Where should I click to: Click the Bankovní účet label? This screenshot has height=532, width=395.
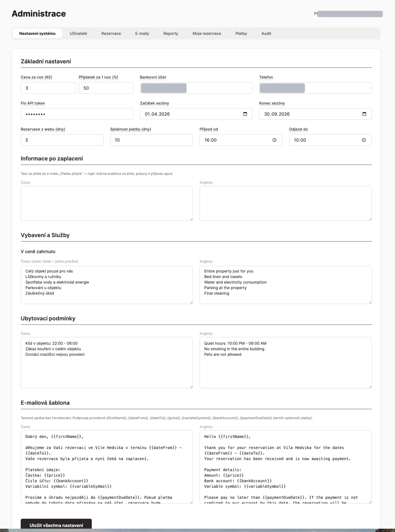coord(153,77)
